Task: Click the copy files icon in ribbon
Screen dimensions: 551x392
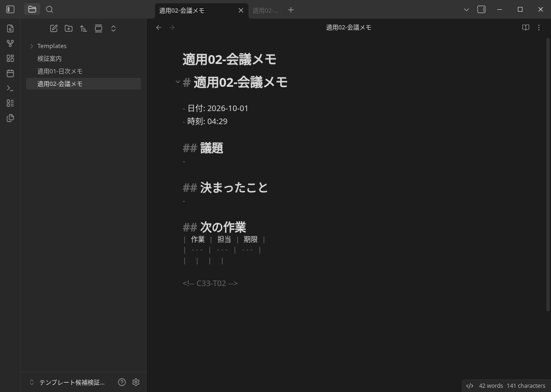Action: pyautogui.click(x=10, y=118)
